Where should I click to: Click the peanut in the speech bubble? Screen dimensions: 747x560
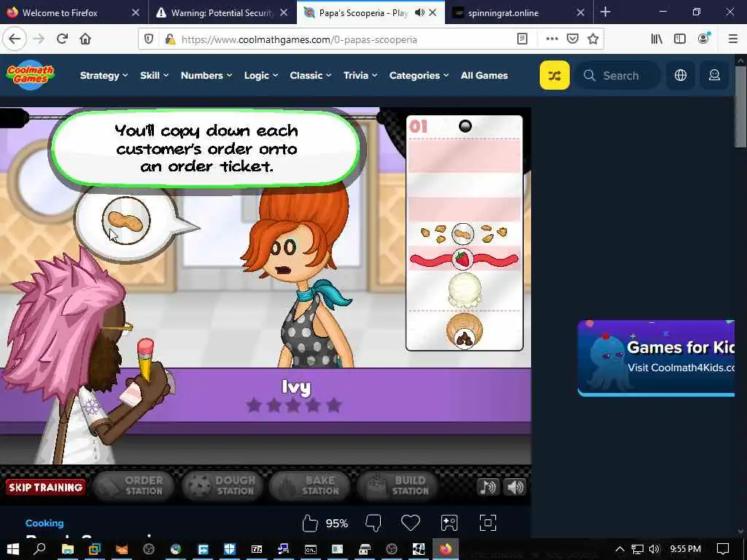pos(126,220)
